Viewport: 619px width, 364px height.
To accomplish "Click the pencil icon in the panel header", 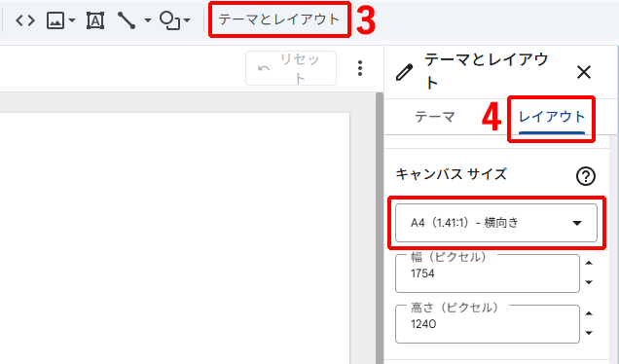I will (404, 72).
